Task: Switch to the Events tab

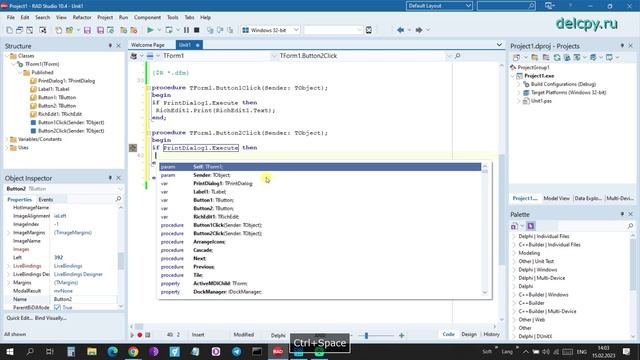Action: tap(46, 200)
